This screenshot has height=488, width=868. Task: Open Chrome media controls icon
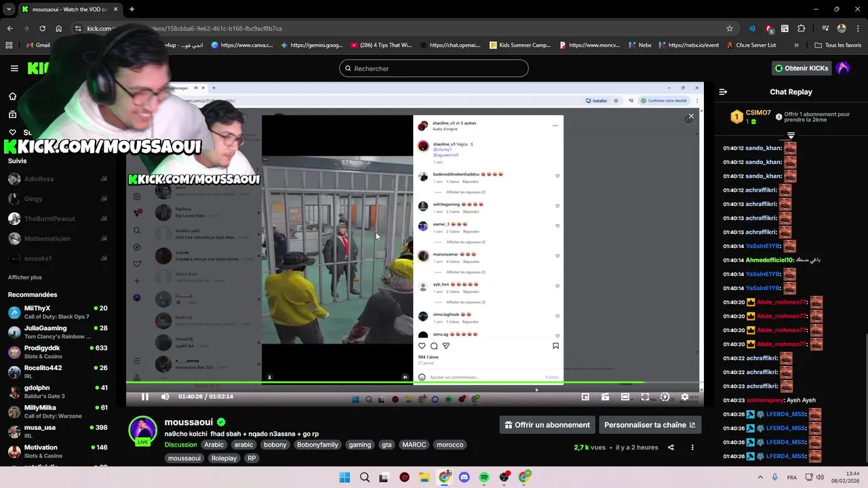point(825,28)
